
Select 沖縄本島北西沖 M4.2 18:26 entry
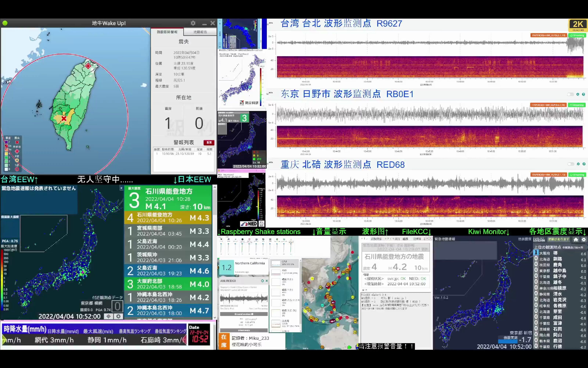tap(168, 297)
